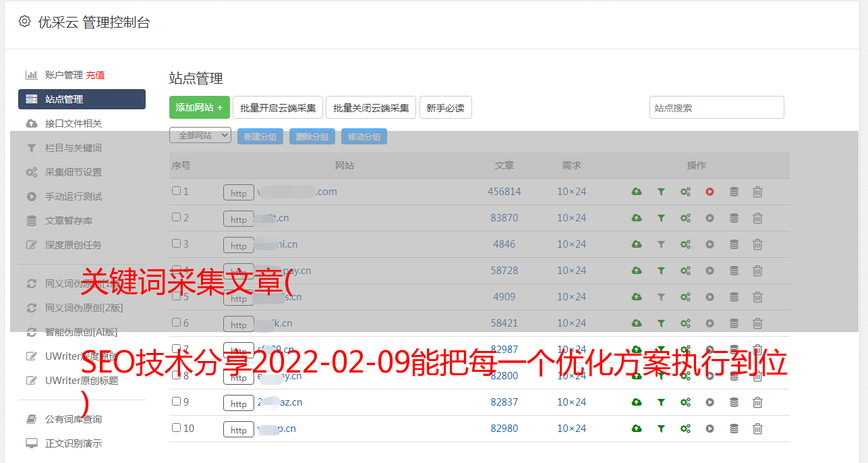The width and height of the screenshot is (868, 463).
Task: Click article count 456814 in row 1
Action: coord(504,192)
